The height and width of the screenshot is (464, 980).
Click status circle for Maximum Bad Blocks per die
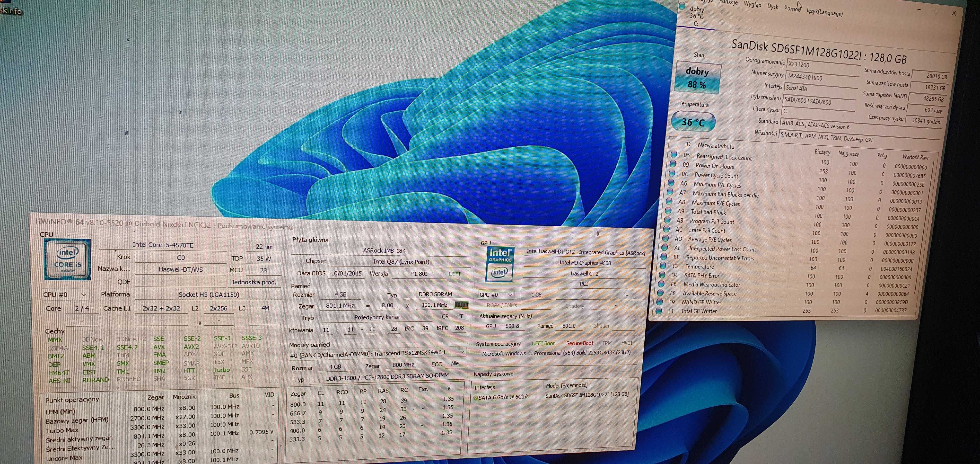tap(670, 192)
